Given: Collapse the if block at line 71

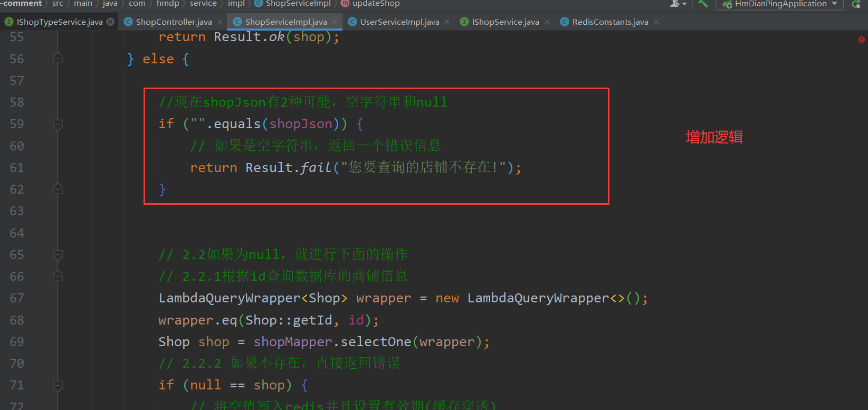Looking at the screenshot, I should [58, 386].
